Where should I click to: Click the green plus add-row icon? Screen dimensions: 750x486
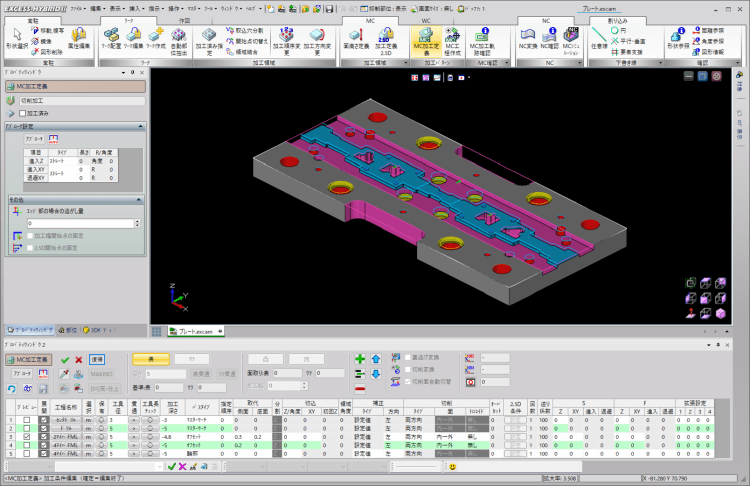(x=360, y=359)
